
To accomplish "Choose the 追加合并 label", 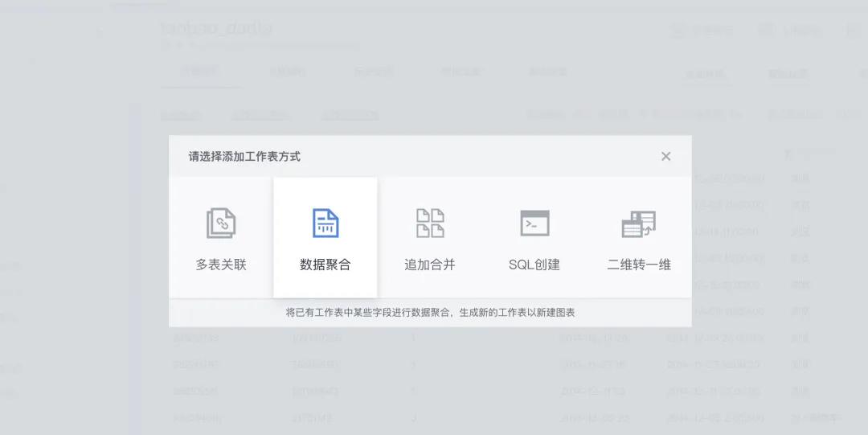I will click(430, 265).
